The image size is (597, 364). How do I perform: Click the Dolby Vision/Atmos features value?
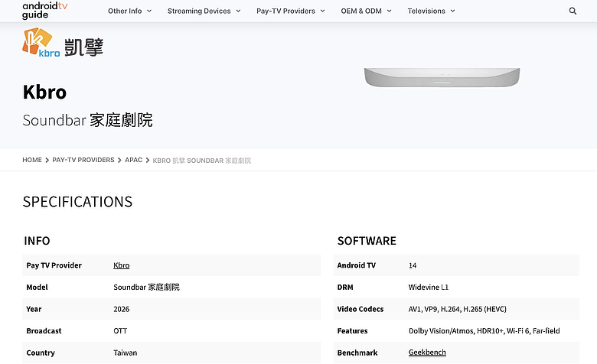(484, 331)
